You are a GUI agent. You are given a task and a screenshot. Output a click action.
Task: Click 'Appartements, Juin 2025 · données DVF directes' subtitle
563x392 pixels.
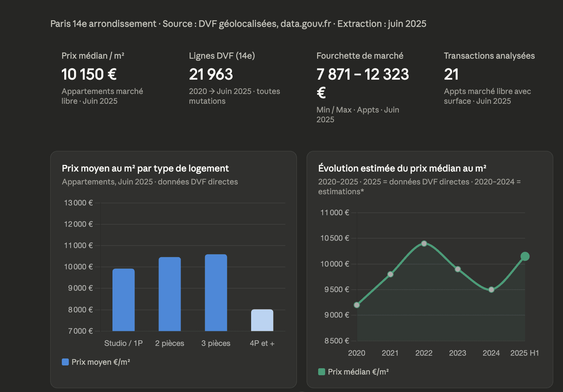pyautogui.click(x=150, y=182)
